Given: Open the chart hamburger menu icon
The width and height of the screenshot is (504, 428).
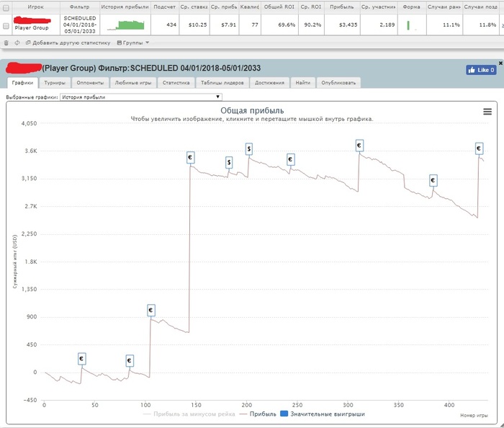Looking at the screenshot, I should point(487,112).
